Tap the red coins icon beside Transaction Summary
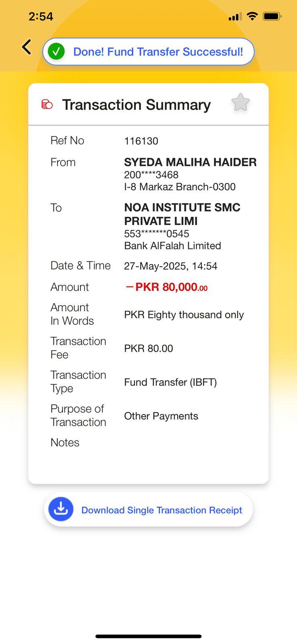Screen dimensions: 297x644 (47, 105)
